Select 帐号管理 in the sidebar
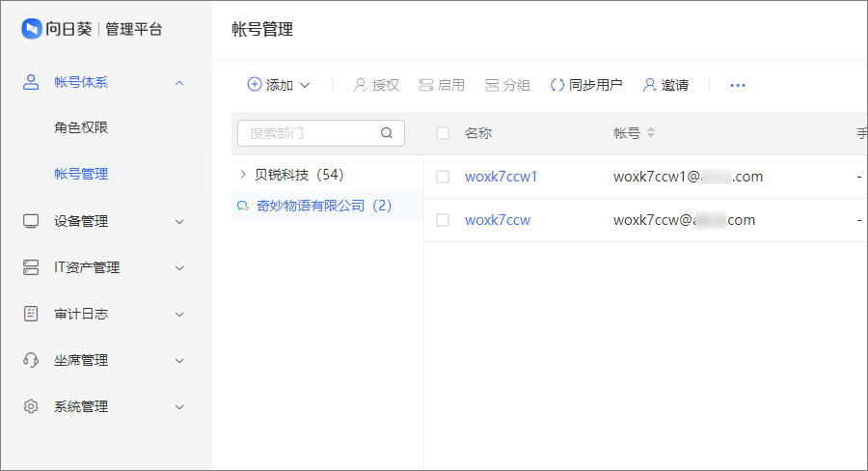 (x=81, y=174)
